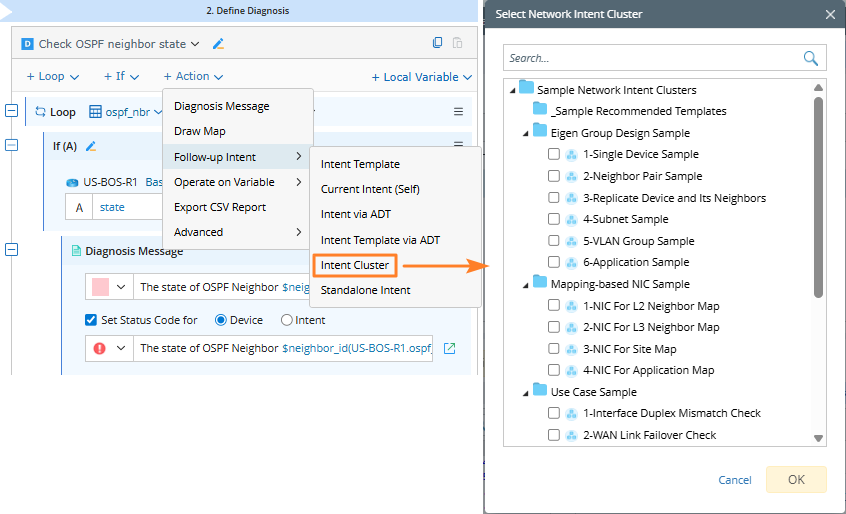Open the Local Variable dropdown
This screenshot has height=514, width=846.
[421, 77]
